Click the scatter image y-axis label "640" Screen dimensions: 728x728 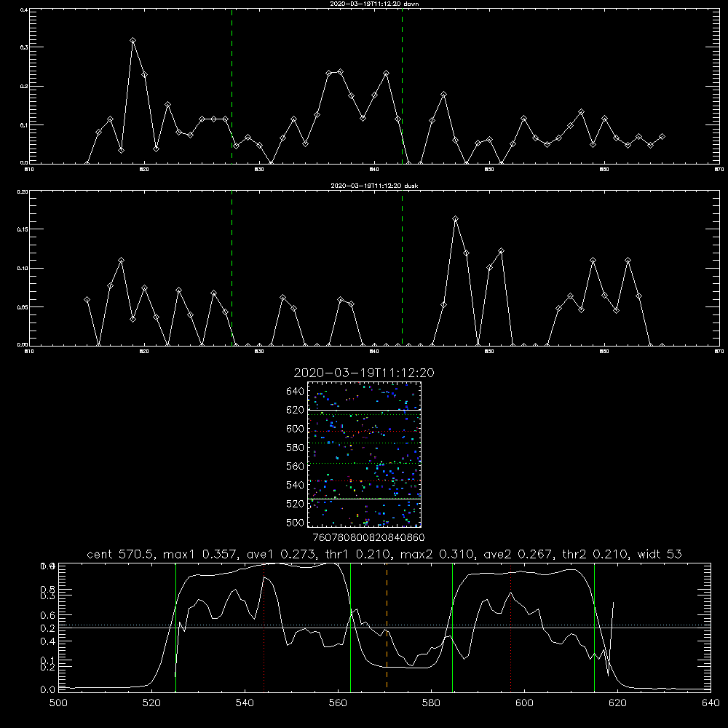point(296,392)
